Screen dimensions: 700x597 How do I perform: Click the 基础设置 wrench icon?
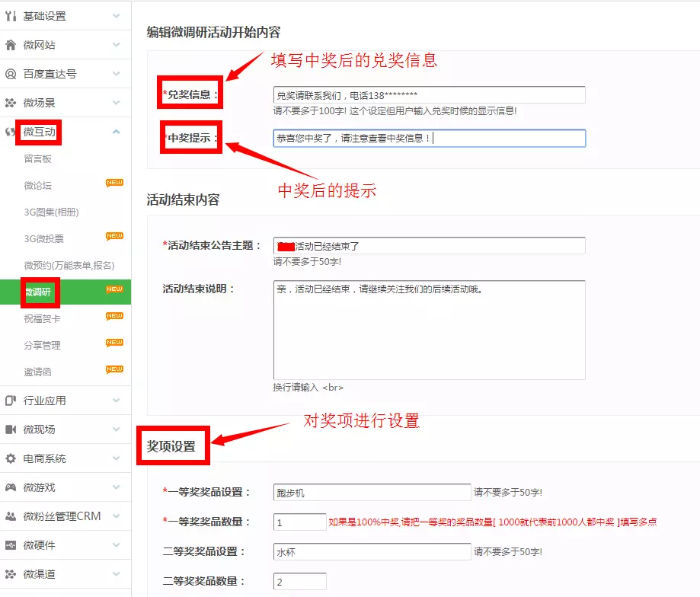(x=11, y=16)
